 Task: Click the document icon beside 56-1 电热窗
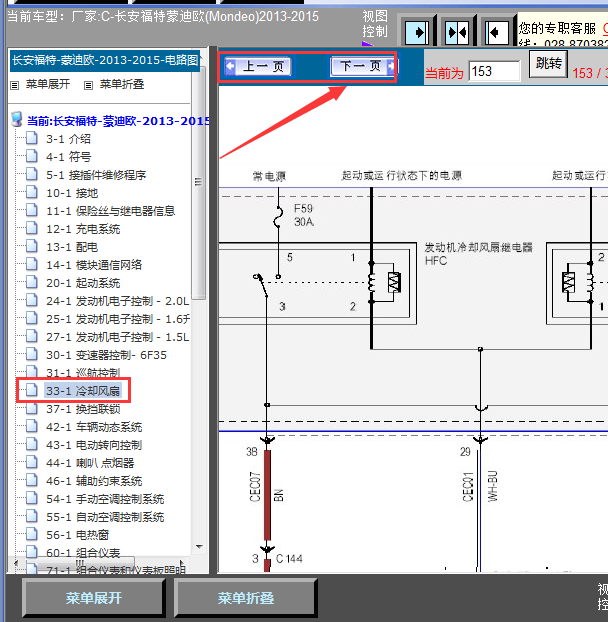(32, 534)
